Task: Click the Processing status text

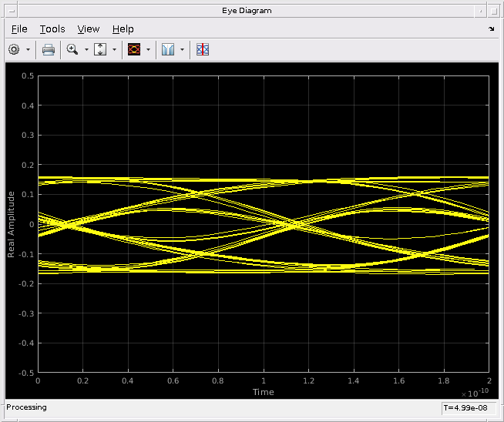Action: point(27,407)
